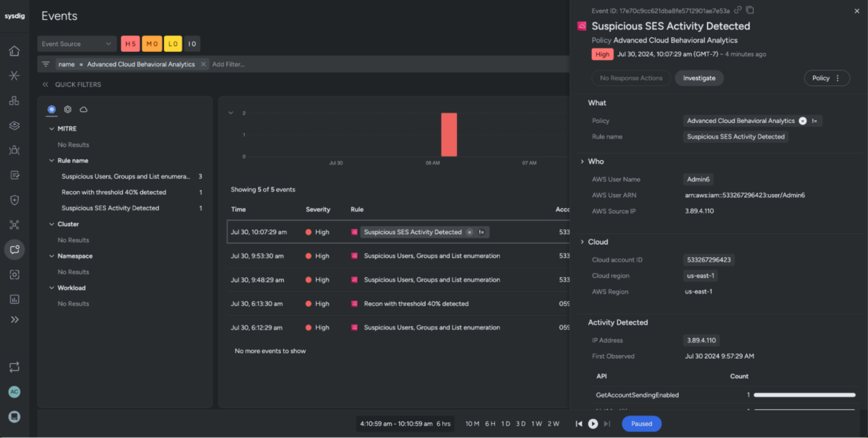This screenshot has width=868, height=438.
Task: Open the inventory blocks sidebar icon
Action: point(14,101)
